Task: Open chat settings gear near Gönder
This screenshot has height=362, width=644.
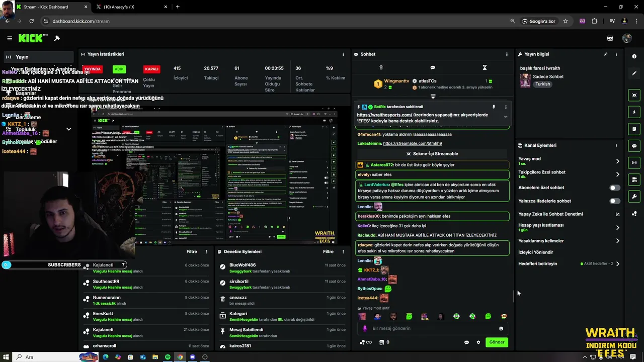Action: 478,342
